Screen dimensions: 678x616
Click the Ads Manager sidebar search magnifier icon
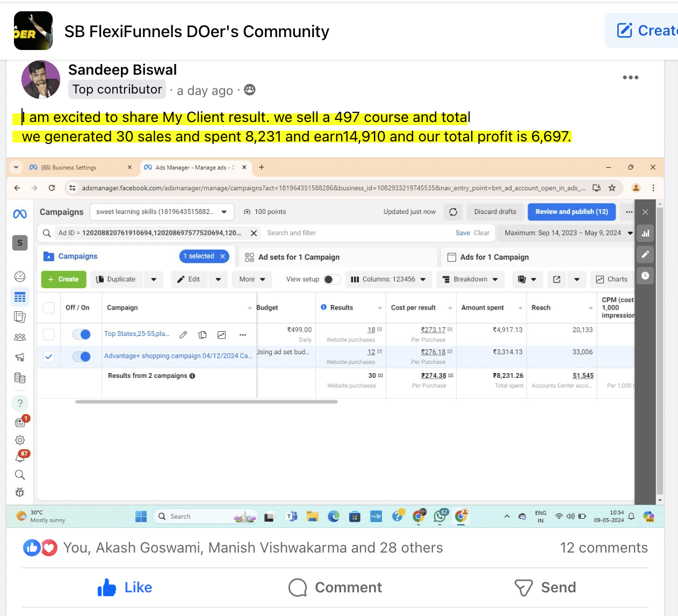(20, 475)
